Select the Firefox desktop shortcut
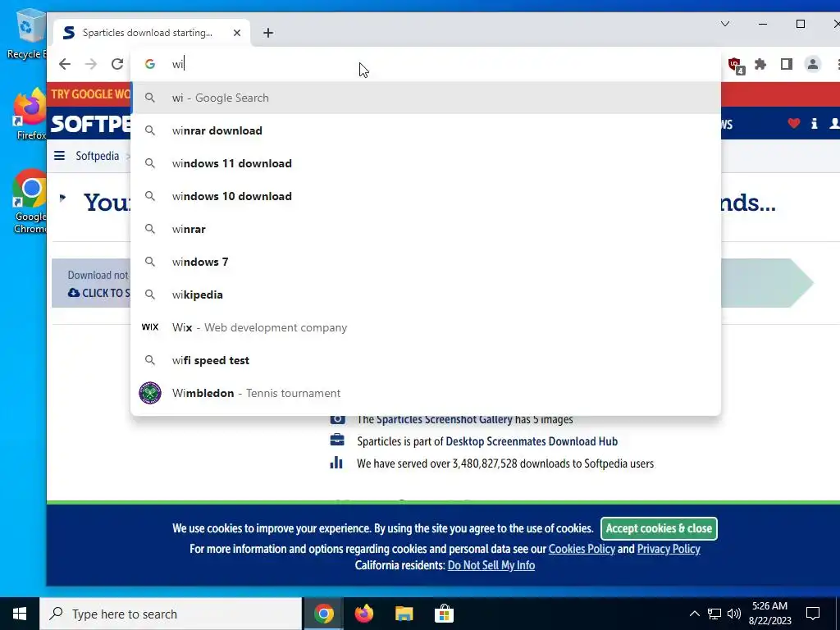The width and height of the screenshot is (840, 630). [x=30, y=114]
